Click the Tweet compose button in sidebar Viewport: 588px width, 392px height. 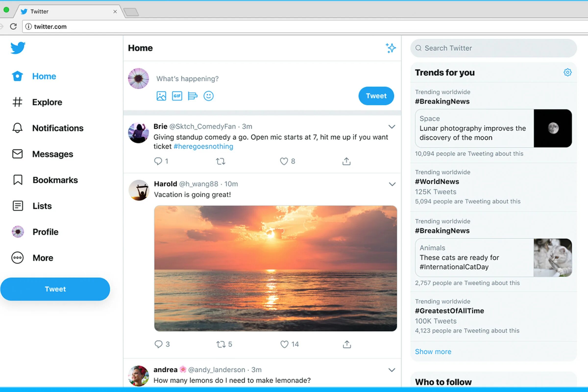(55, 289)
